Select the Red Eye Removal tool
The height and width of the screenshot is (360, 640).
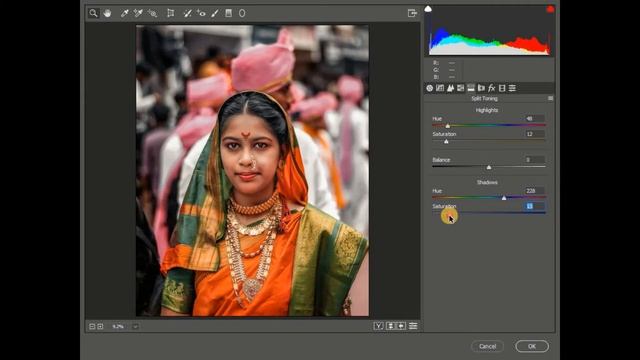(201, 13)
